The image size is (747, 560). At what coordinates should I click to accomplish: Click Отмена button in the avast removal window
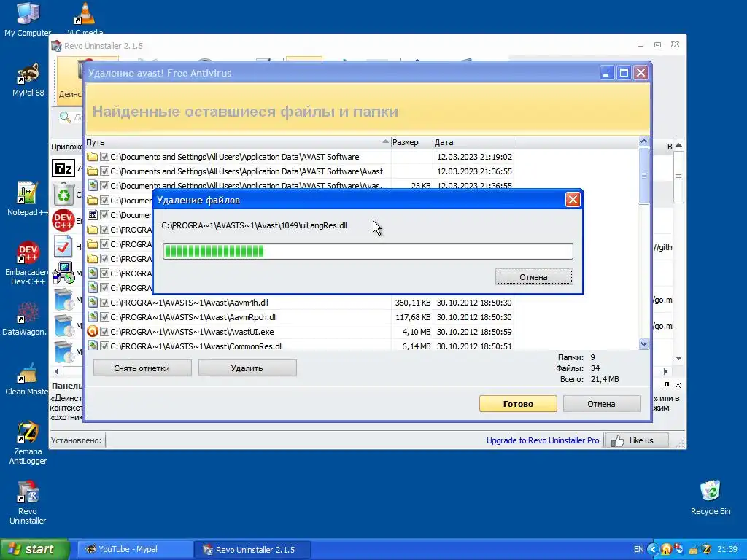point(601,404)
